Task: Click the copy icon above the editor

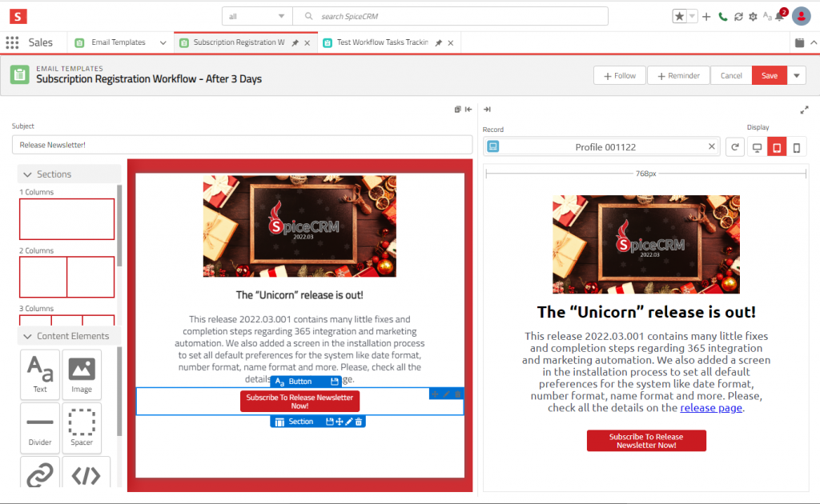Action: [457, 109]
